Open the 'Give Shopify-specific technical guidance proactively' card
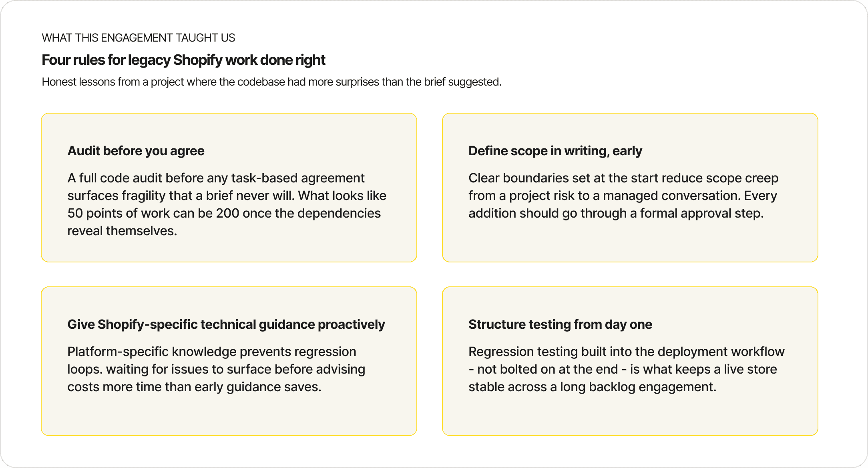868x468 pixels. pyautogui.click(x=229, y=361)
